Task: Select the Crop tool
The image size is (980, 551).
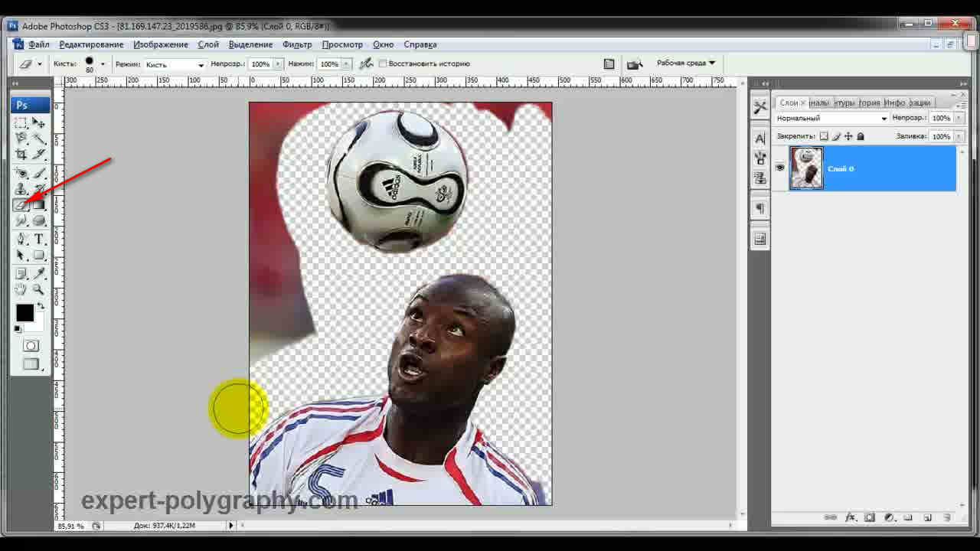Action: tap(21, 155)
